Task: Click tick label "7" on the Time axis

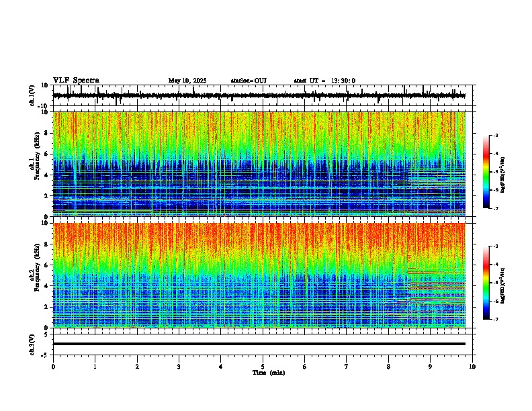Action: click(347, 367)
